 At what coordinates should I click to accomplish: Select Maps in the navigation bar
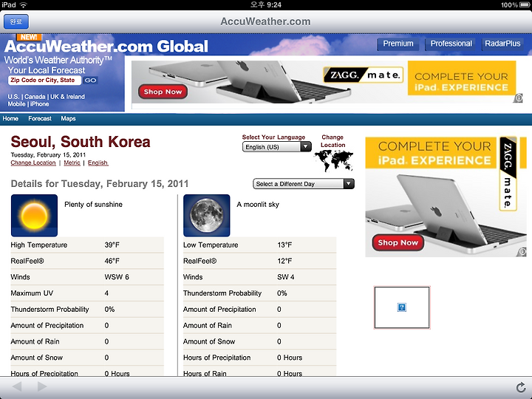pyautogui.click(x=68, y=118)
